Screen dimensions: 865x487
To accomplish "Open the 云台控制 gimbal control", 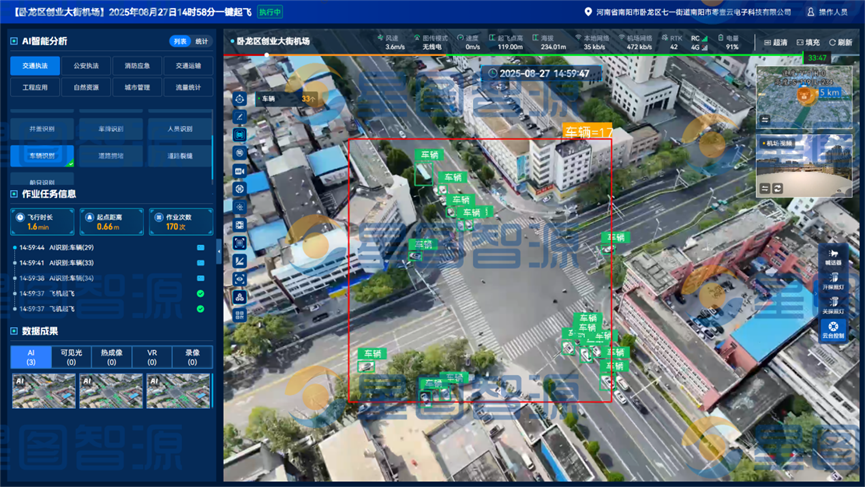I will click(x=833, y=329).
